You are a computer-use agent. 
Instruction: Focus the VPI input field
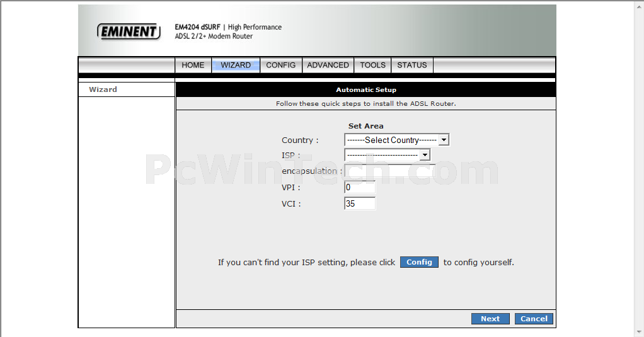pos(360,188)
